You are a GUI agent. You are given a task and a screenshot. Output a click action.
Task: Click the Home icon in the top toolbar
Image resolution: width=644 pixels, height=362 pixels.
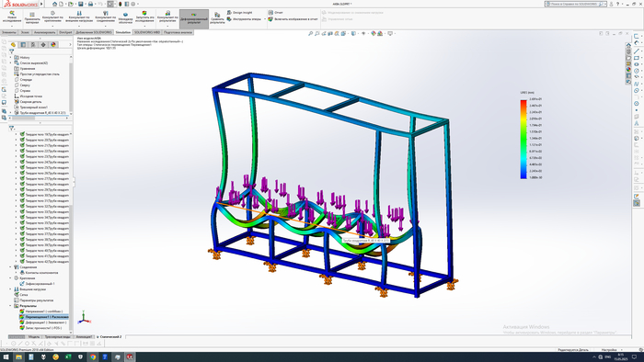(x=54, y=4)
